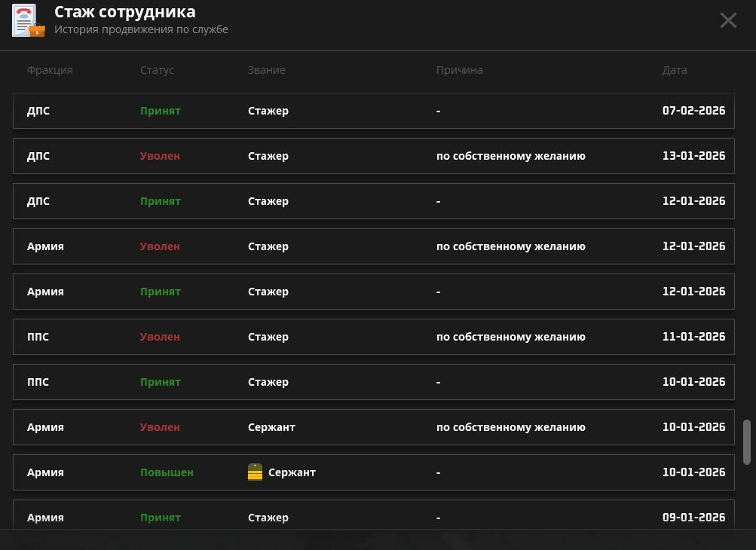The width and height of the screenshot is (756, 550).
Task: Click the История продвижения по службе subtitle
Action: tap(141, 30)
